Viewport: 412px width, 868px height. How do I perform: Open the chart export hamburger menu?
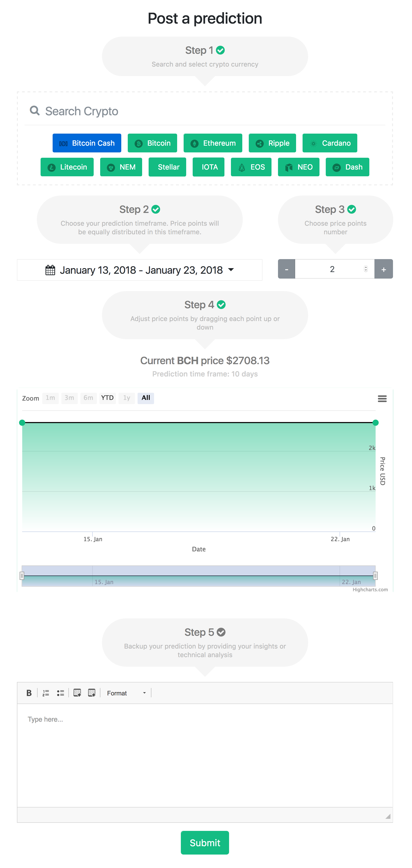coord(382,399)
